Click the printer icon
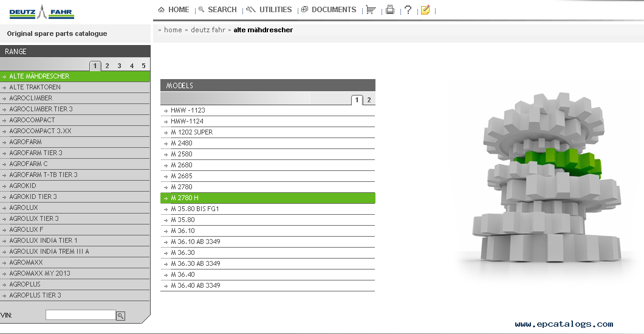This screenshot has width=644, height=334. pyautogui.click(x=390, y=10)
